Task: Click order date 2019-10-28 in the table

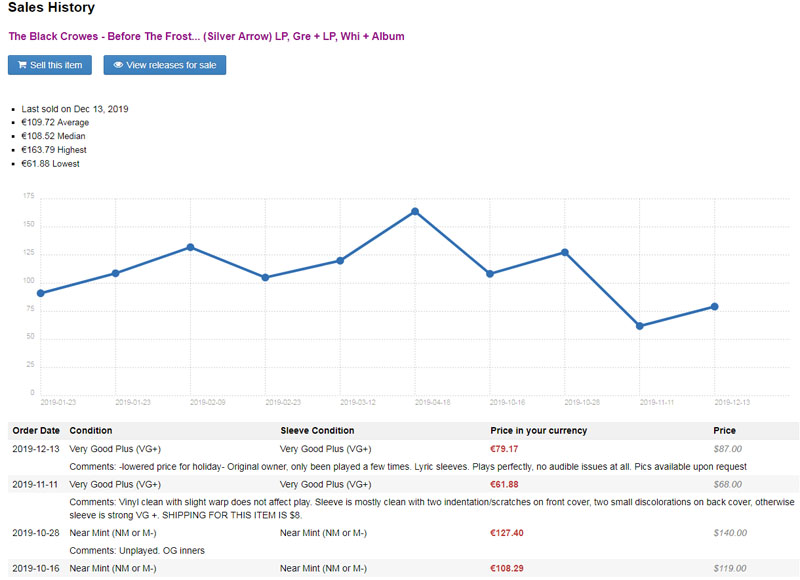Action: (36, 533)
